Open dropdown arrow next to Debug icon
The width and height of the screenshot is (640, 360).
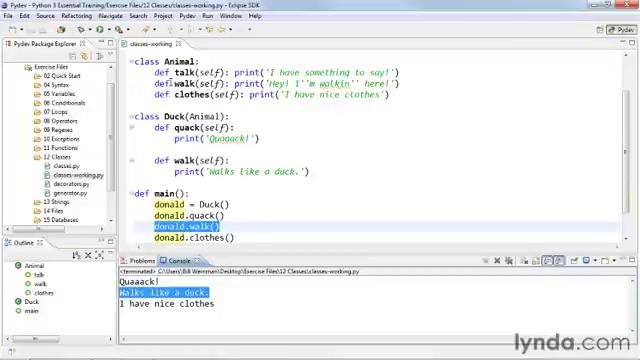pyautogui.click(x=90, y=29)
